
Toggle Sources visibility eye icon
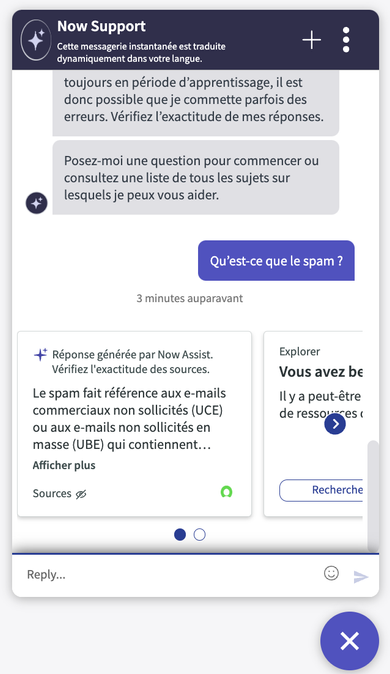pyautogui.click(x=81, y=494)
